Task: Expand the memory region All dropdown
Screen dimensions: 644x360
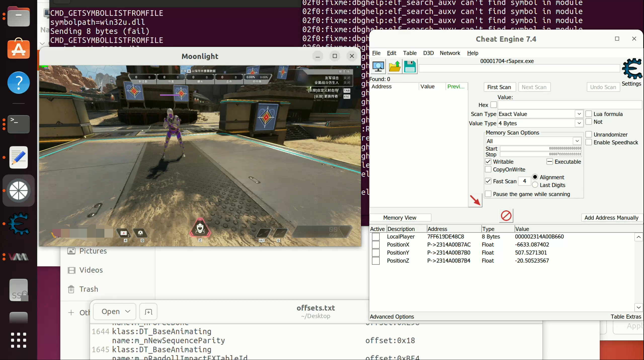Action: click(x=577, y=141)
